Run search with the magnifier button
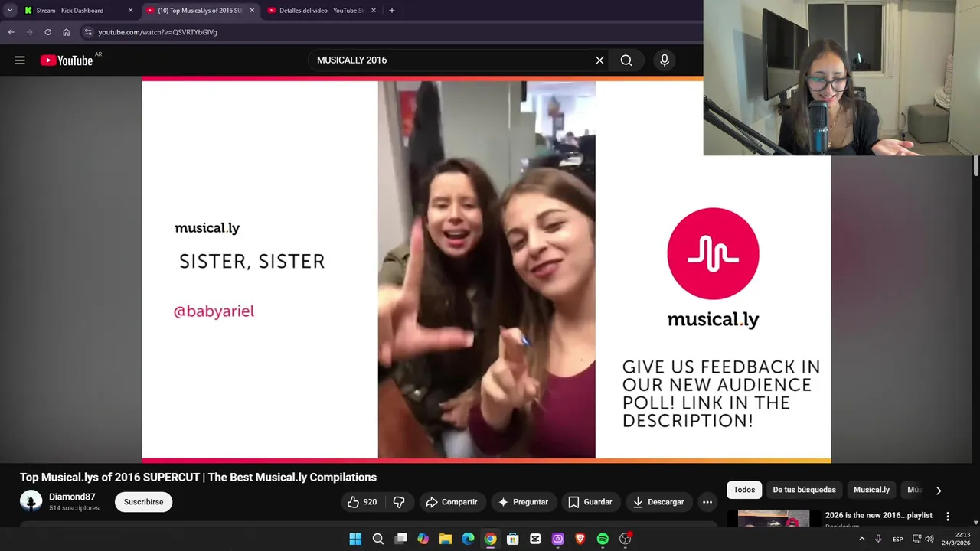Image resolution: width=980 pixels, height=551 pixels. [x=626, y=60]
